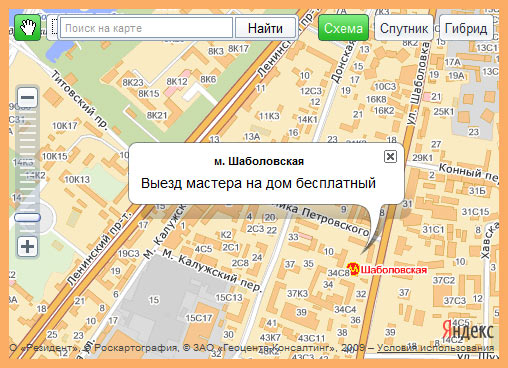Image resolution: width=508 pixels, height=368 pixels.
Task: Click building number 17А
Action: pos(453,62)
